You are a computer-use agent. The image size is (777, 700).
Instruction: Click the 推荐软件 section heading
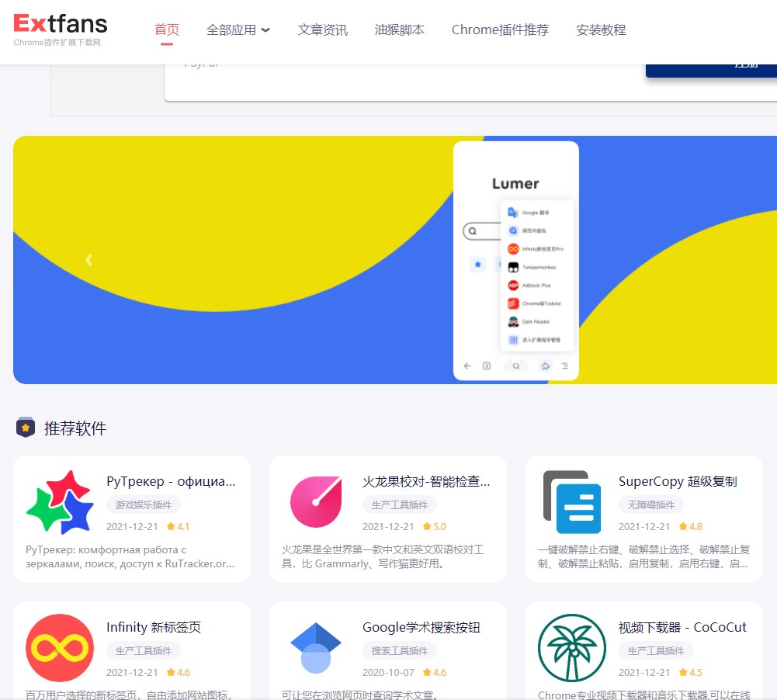pos(75,428)
